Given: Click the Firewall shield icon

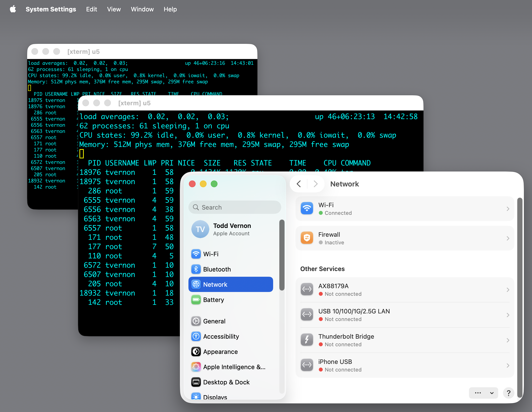Looking at the screenshot, I should 307,238.
